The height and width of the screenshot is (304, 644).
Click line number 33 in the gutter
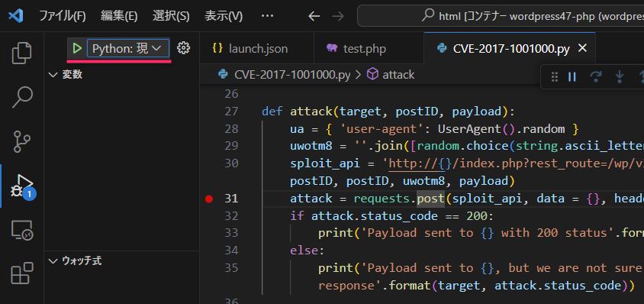[231, 233]
